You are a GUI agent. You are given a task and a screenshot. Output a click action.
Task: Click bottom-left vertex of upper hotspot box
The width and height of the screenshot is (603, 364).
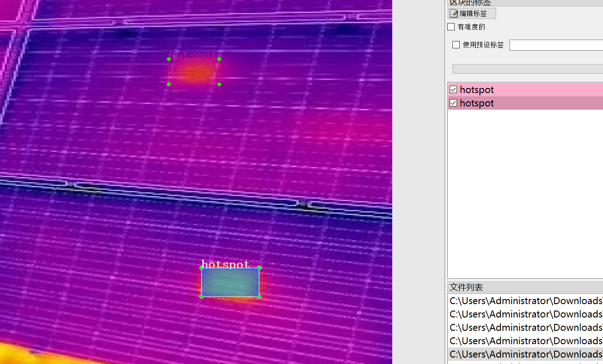point(169,84)
